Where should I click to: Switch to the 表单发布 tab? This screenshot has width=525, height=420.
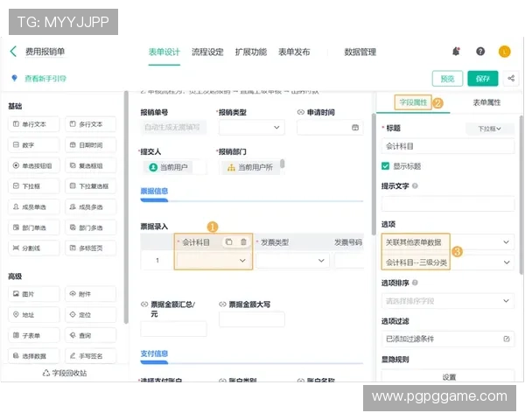[x=294, y=52]
